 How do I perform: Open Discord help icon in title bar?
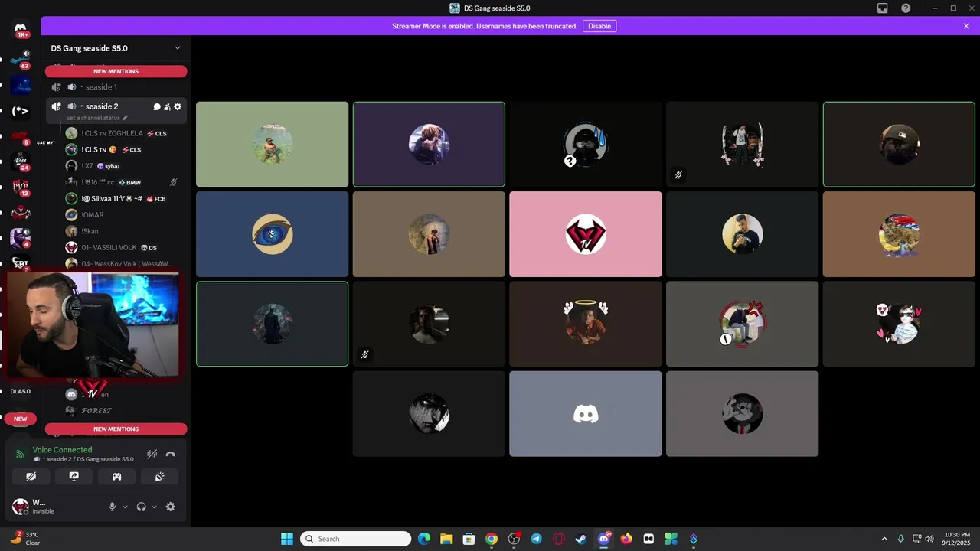click(x=906, y=8)
